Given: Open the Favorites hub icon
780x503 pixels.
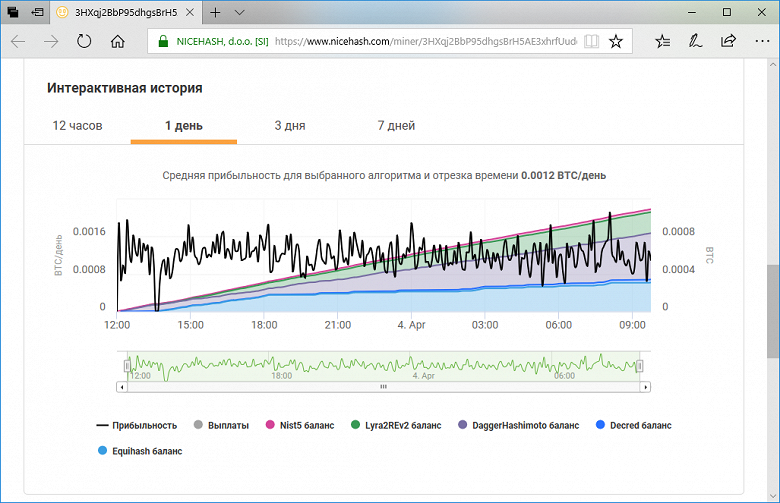Looking at the screenshot, I should (662, 41).
